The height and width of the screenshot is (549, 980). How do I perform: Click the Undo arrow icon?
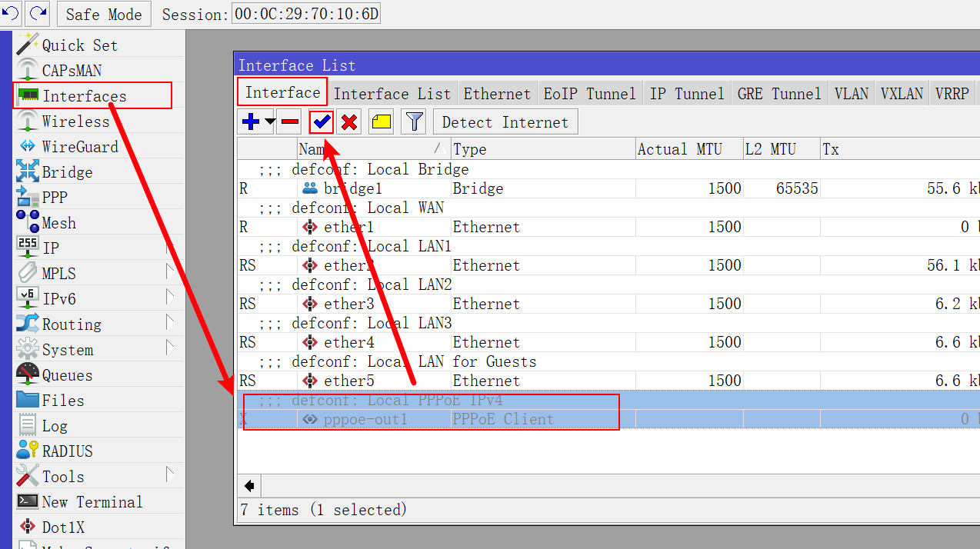tap(11, 13)
